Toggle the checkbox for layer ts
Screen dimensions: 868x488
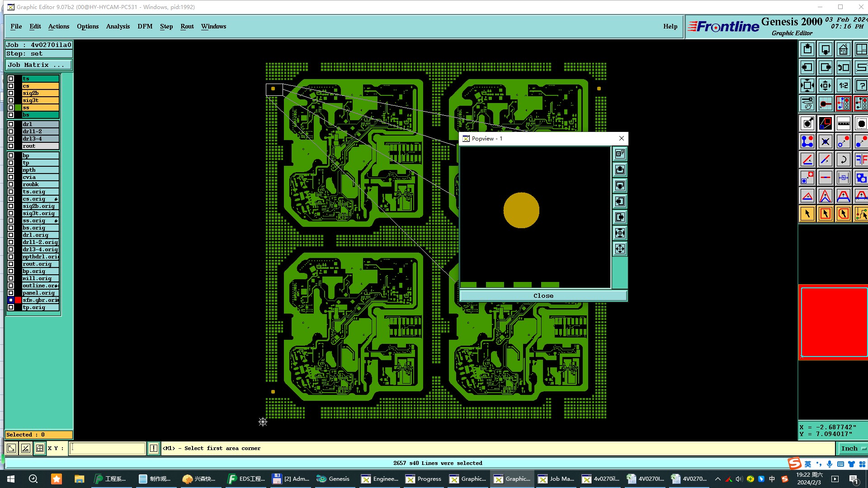(11, 79)
